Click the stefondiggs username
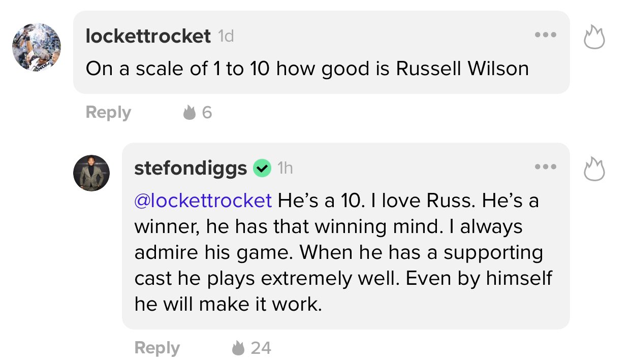This screenshot has height=364, width=631. tap(191, 168)
